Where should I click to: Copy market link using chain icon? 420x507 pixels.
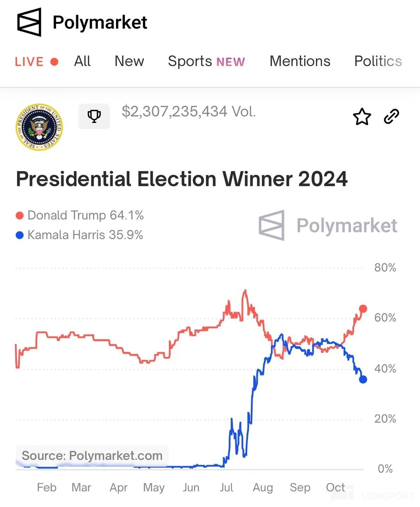coord(391,116)
